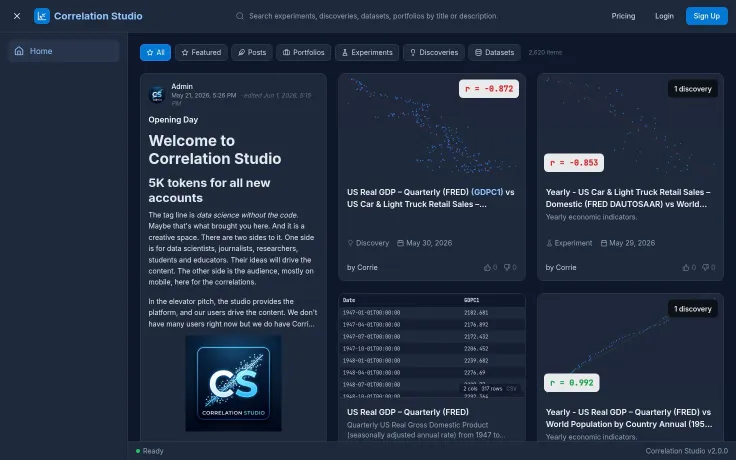Click the Correlation Studio v2.0.0 version text
The height and width of the screenshot is (460, 736).
pos(686,451)
